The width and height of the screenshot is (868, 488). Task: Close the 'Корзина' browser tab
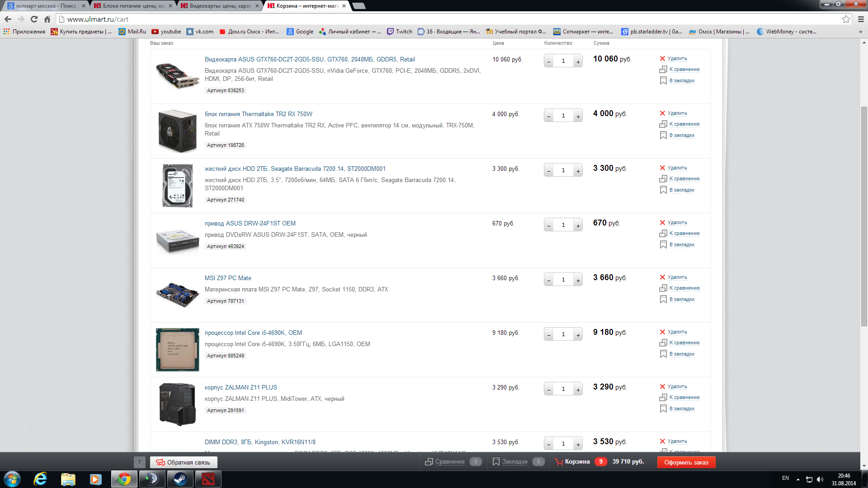tap(344, 6)
